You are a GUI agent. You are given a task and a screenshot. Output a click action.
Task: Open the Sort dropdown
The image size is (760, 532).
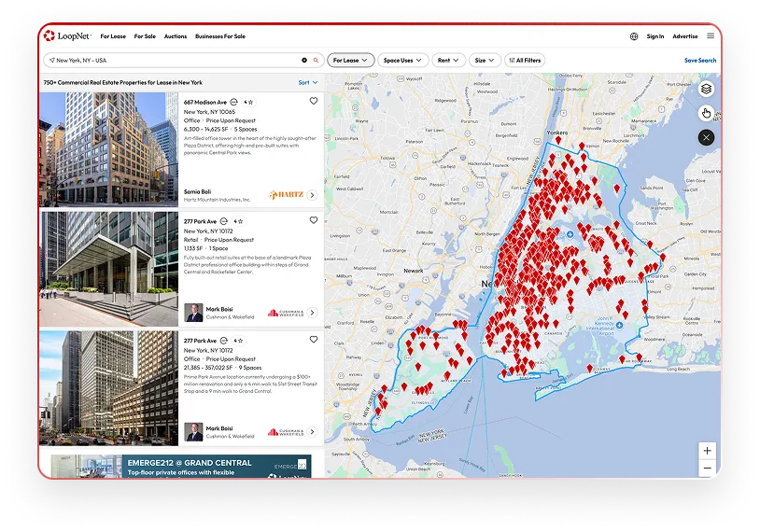[308, 82]
